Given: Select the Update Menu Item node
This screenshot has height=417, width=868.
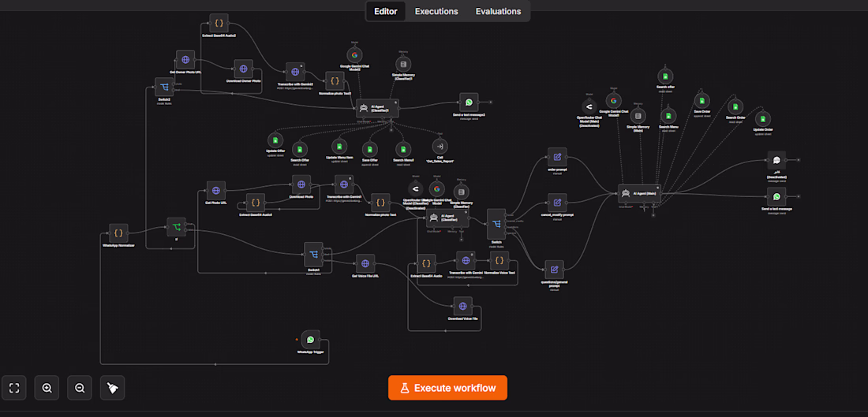Looking at the screenshot, I should [x=339, y=147].
